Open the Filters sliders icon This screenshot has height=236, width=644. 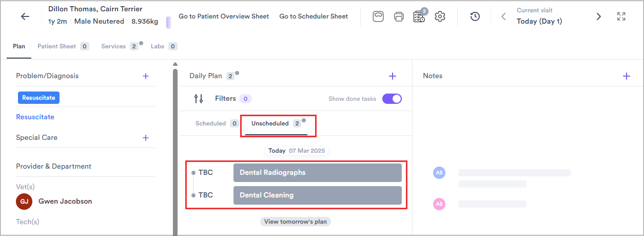199,99
